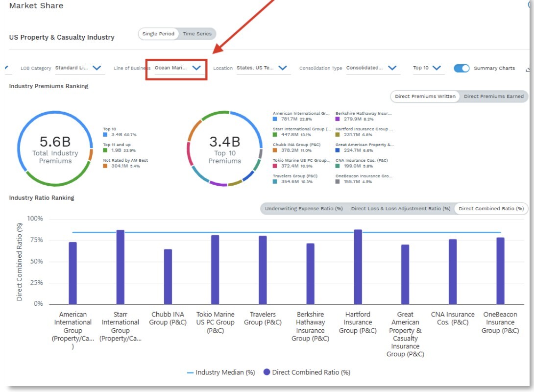The image size is (534, 392).
Task: Expand the Consolidation Type dropdown
Action: coord(392,68)
